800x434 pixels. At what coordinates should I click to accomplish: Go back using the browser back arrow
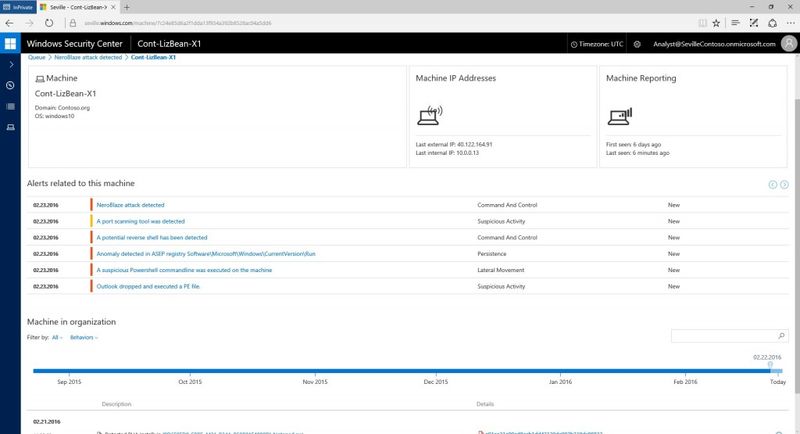[x=9, y=23]
